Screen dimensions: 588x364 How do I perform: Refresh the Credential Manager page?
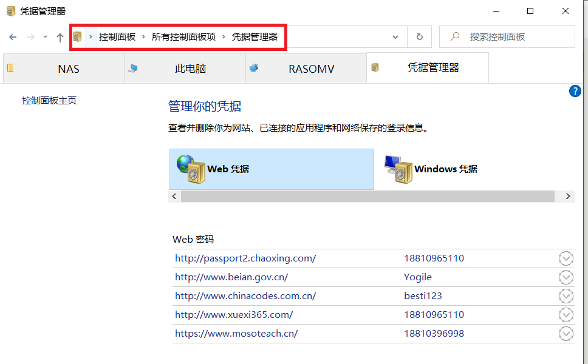pyautogui.click(x=420, y=36)
